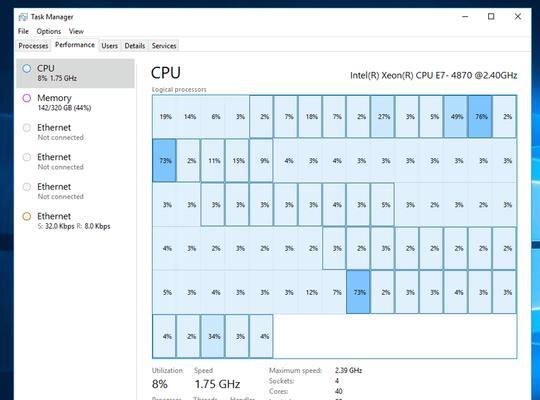Click the Task Manager title bar icon
Viewport: 540px width, 400px height.
tap(23, 17)
